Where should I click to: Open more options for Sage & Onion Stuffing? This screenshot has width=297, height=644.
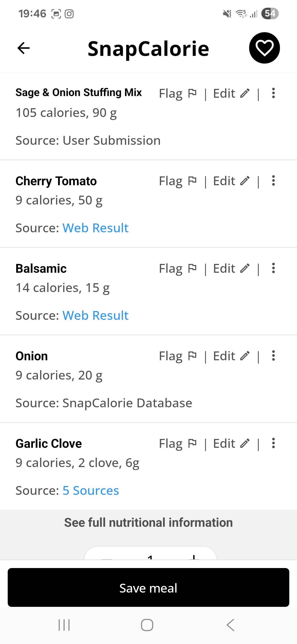[x=273, y=93]
